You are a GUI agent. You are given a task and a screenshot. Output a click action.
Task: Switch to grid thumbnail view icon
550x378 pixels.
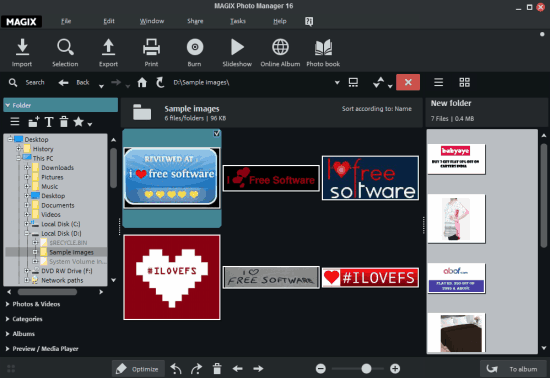pos(464,82)
